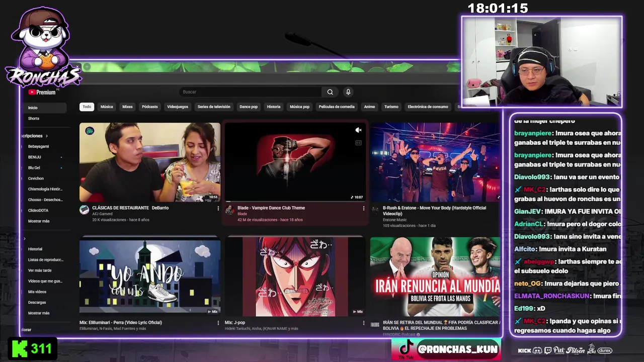This screenshot has width=644, height=362.
Task: Toggle captions CC on Blade preview
Action: [x=358, y=143]
